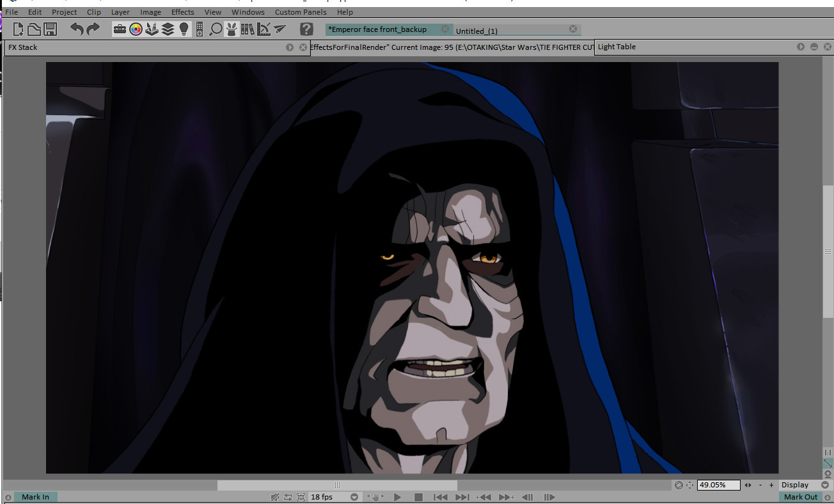Go to the next key image
834x504 pixels.
click(x=507, y=497)
